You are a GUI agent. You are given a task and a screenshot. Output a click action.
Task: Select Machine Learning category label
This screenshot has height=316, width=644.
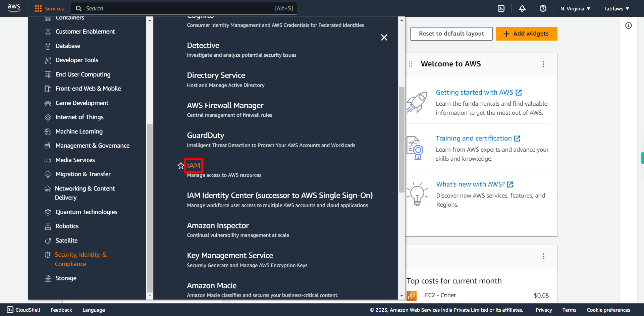[x=79, y=131]
